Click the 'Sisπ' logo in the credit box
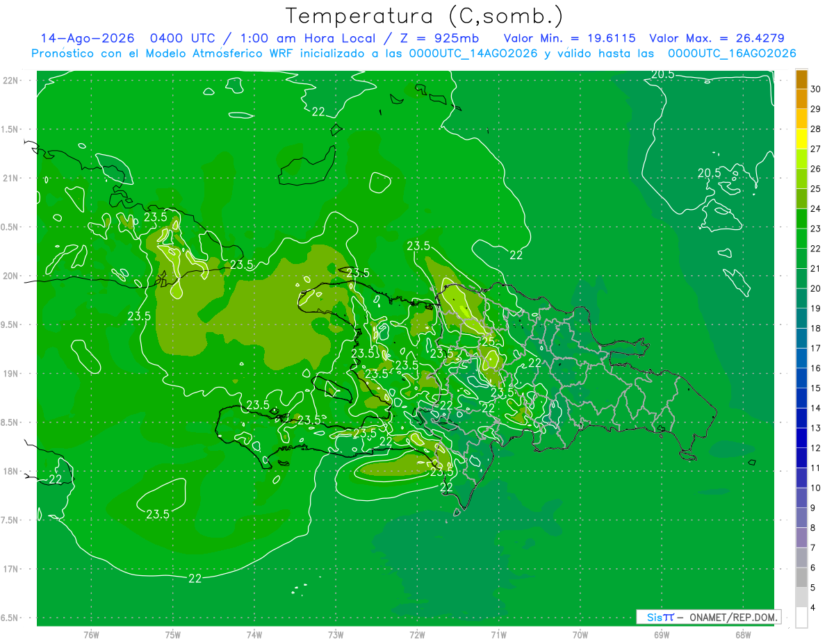The height and width of the screenshot is (644, 834). [x=661, y=617]
